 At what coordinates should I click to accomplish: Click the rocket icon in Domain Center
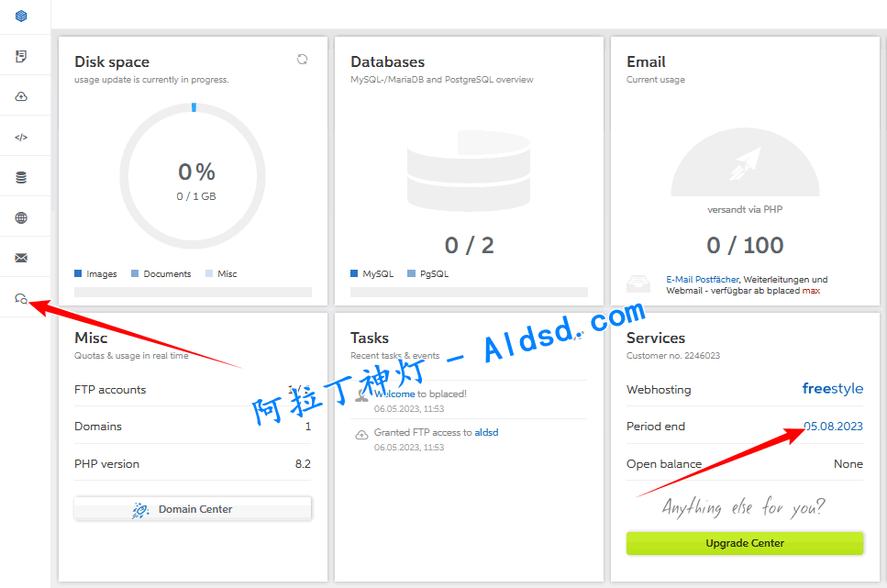click(140, 510)
